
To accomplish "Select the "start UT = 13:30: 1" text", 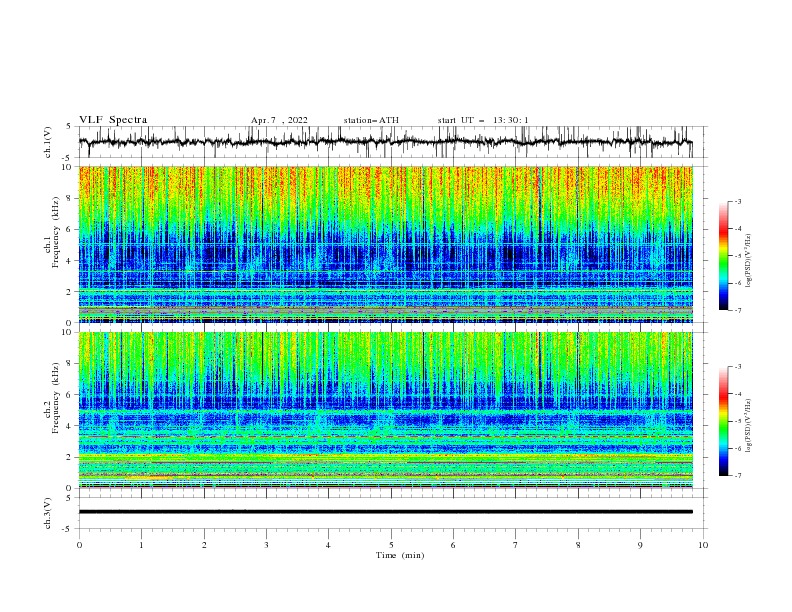I will pos(483,120).
